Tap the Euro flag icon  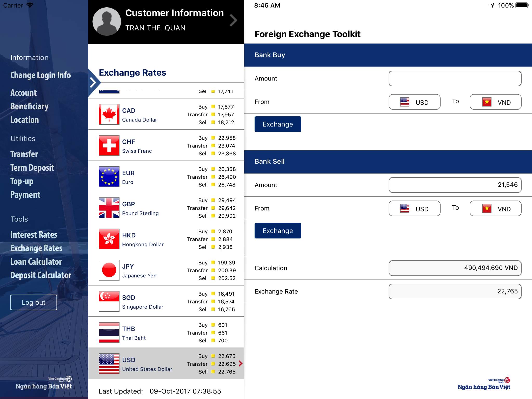(x=109, y=177)
